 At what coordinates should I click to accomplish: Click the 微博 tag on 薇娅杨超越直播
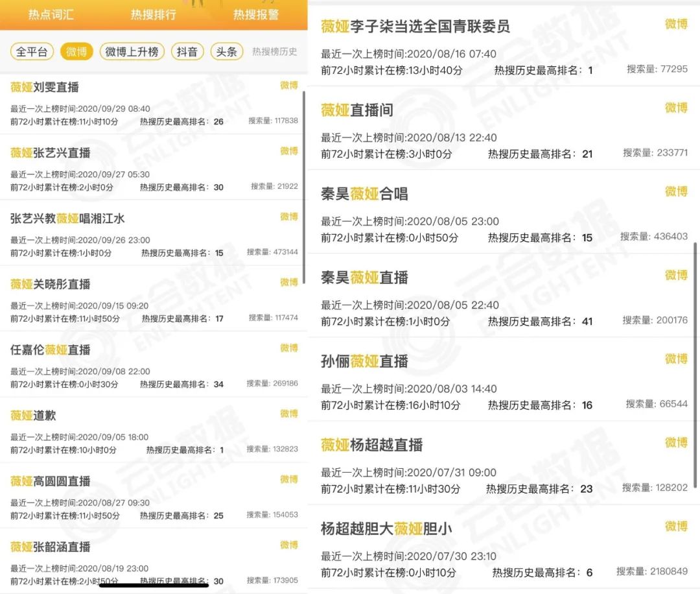676,443
